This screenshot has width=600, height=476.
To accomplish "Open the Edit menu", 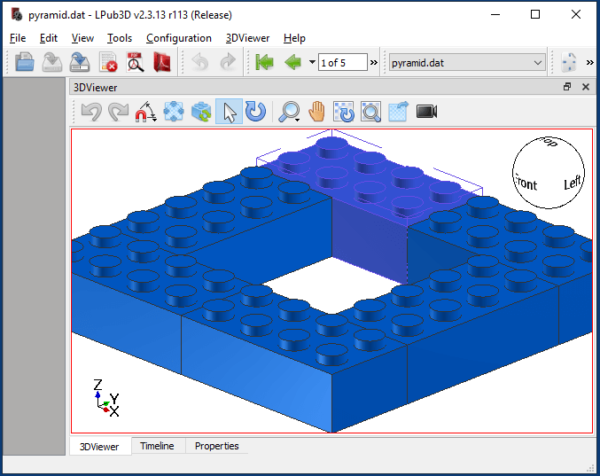I will pos(48,38).
